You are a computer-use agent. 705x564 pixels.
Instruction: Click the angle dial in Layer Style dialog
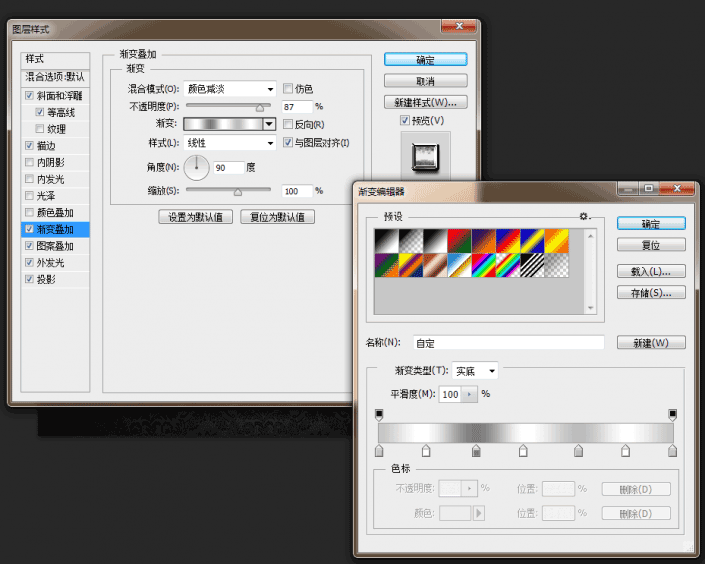[196, 168]
